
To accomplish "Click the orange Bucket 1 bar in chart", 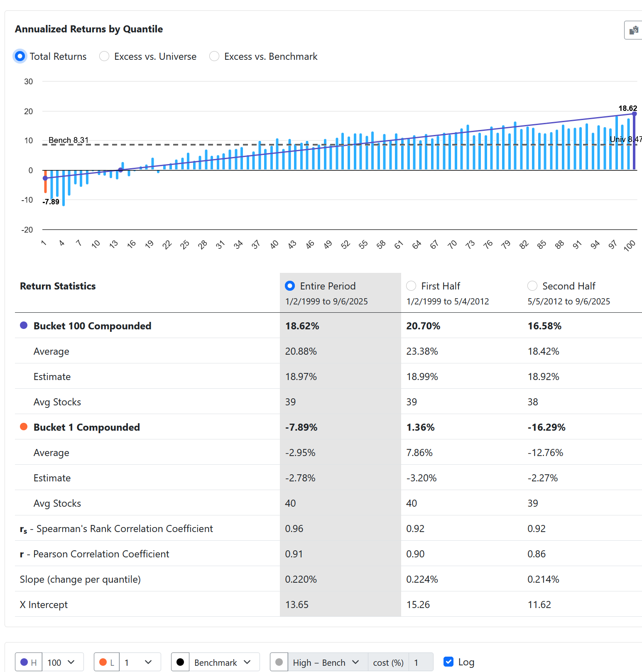I will coord(46,184).
